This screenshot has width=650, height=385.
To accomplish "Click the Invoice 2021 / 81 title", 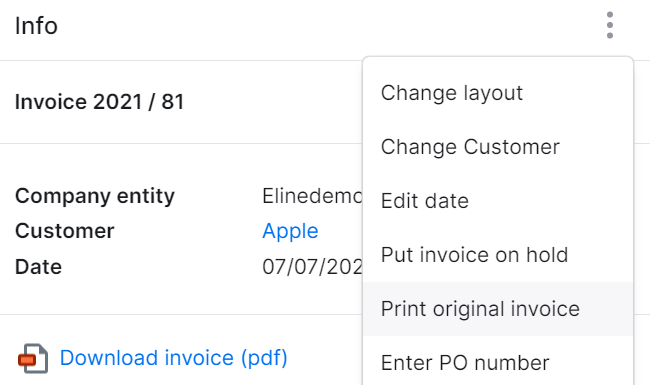I will click(x=99, y=102).
